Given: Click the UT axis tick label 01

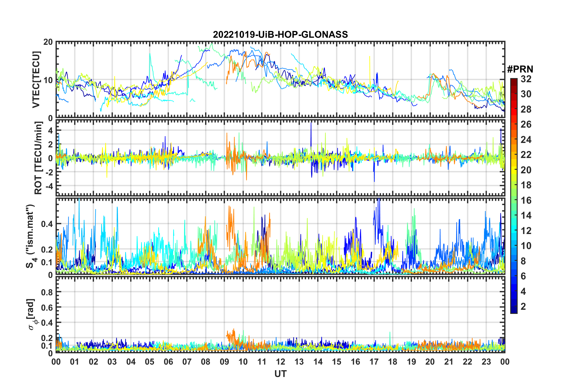Looking at the screenshot, I should [x=75, y=362].
